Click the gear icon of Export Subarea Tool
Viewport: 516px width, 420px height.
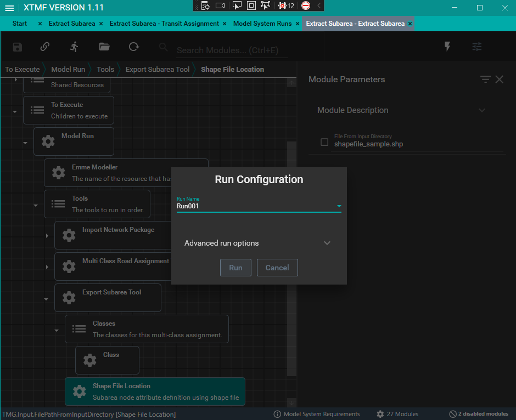tap(69, 298)
